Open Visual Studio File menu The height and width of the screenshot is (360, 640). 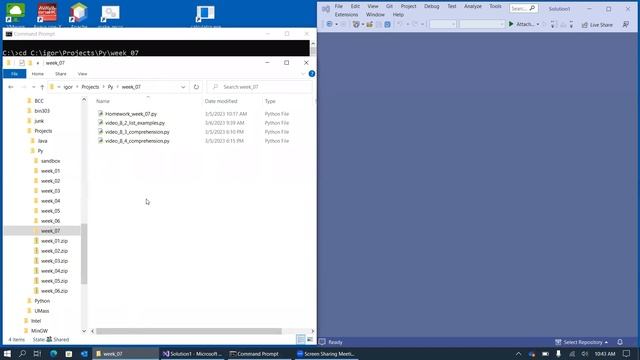[x=338, y=7]
